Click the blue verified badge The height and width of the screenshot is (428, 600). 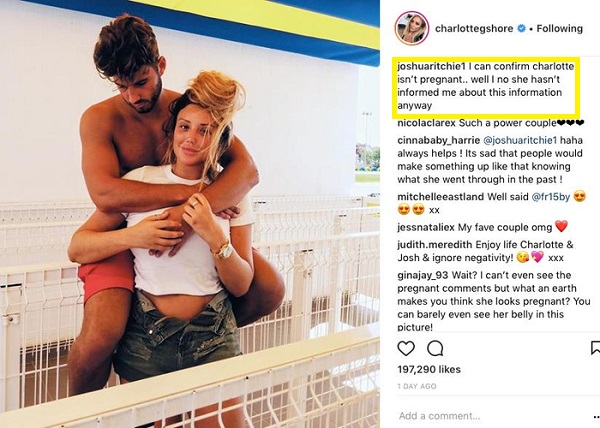(521, 28)
